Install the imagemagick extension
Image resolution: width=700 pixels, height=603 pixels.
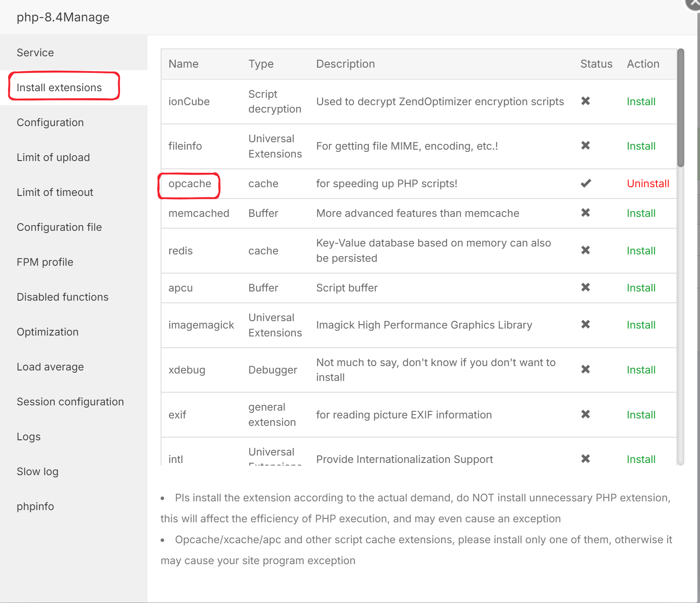641,325
